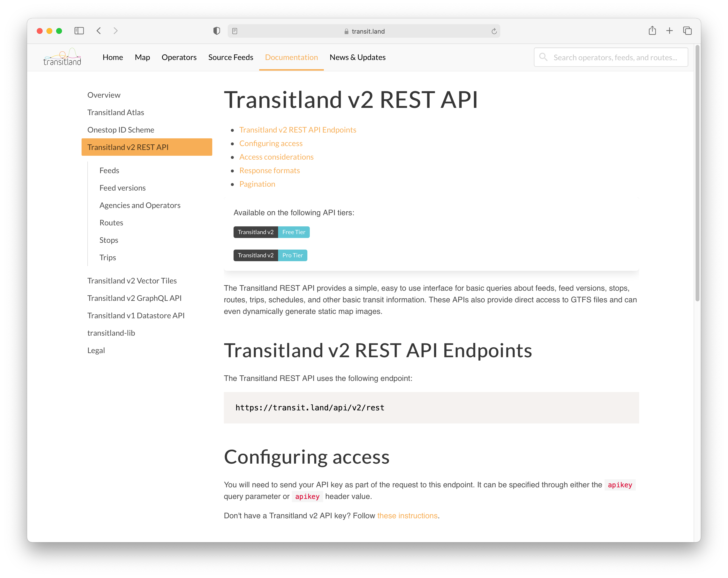This screenshot has height=578, width=728.
Task: Select Agencies and Operators sidebar item
Action: (x=140, y=206)
